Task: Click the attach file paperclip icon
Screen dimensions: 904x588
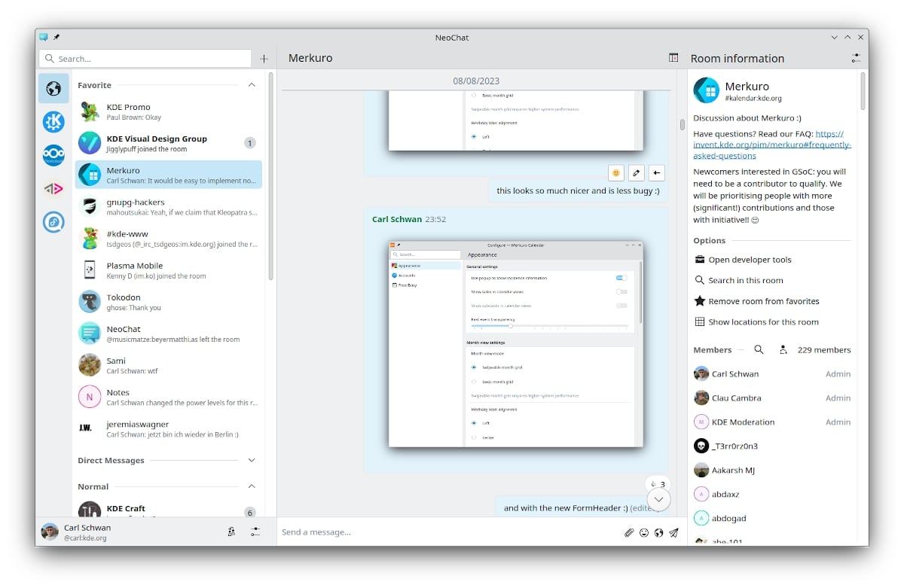Action: (629, 532)
